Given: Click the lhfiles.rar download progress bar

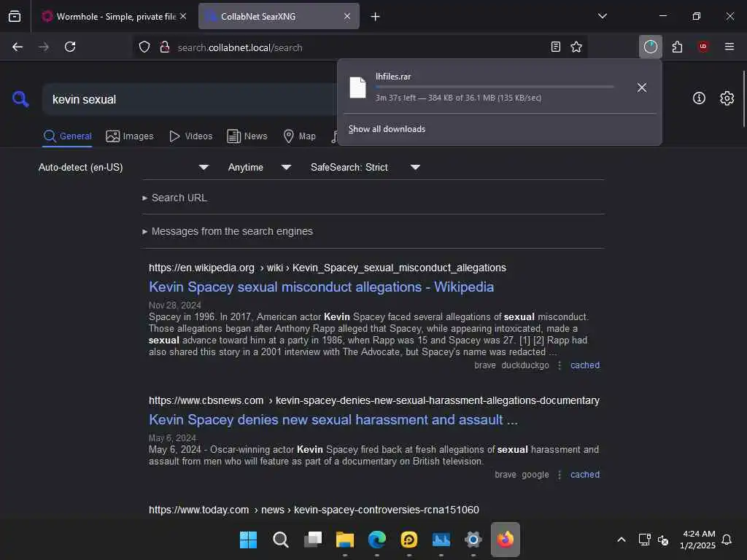Looking at the screenshot, I should [x=494, y=87].
